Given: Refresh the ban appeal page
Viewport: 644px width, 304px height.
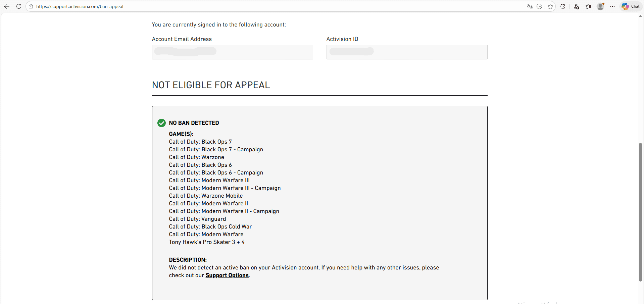Looking at the screenshot, I should point(19,6).
